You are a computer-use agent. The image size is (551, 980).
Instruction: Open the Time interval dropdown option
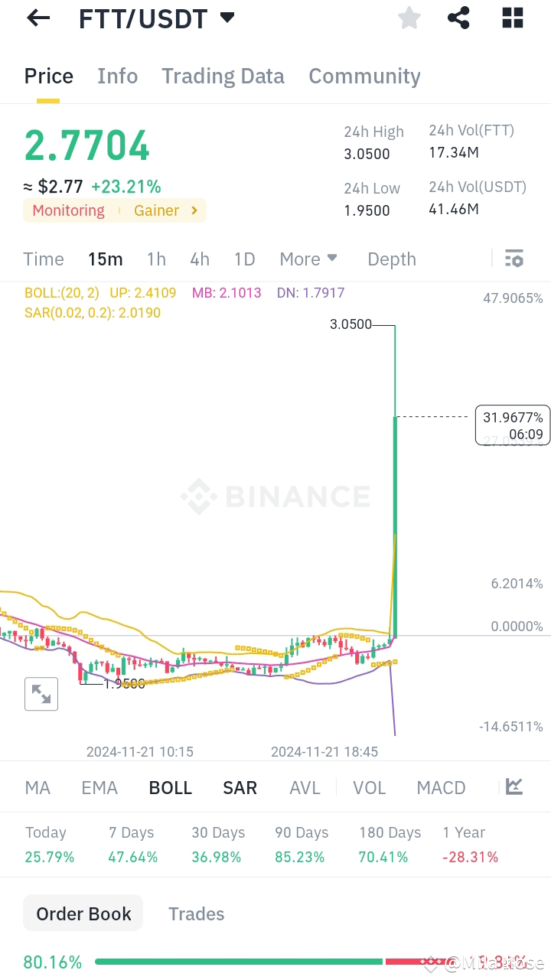coord(43,259)
